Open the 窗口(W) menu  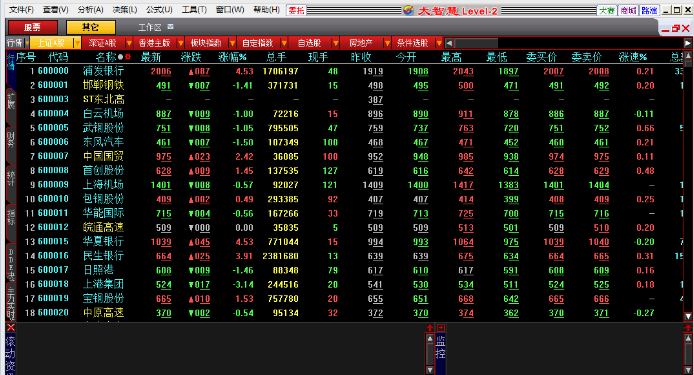click(230, 10)
